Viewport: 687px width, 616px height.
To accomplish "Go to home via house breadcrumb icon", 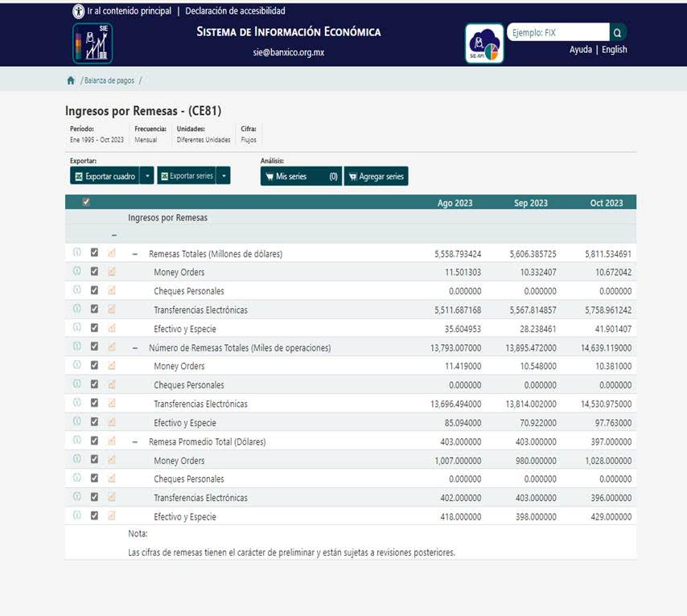I will (x=71, y=80).
